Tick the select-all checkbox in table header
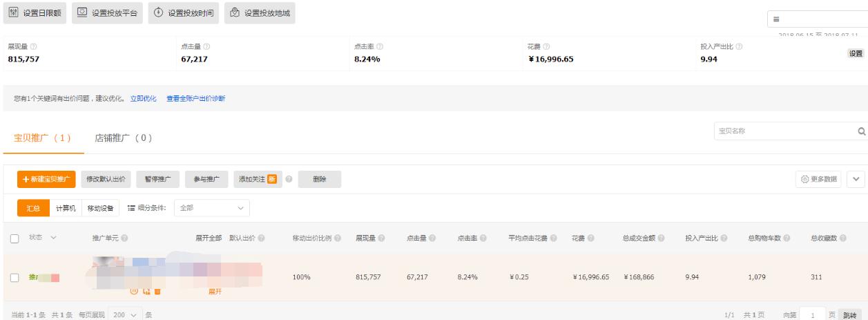 tap(15, 238)
